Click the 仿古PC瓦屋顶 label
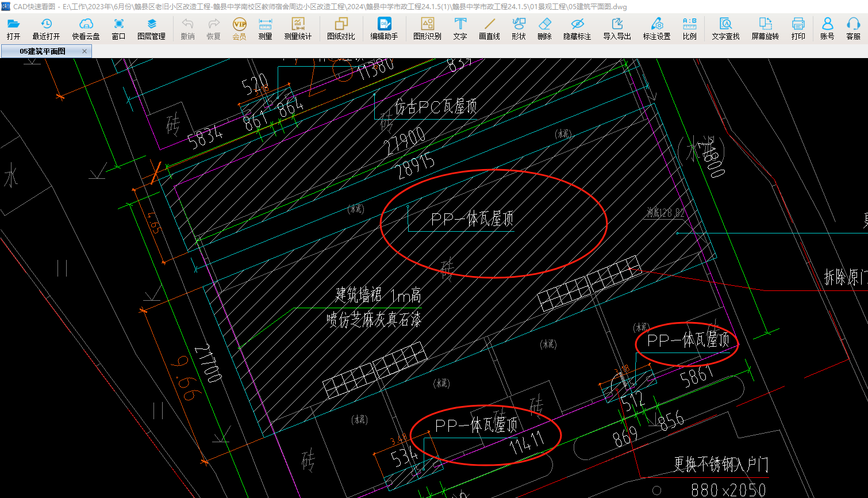This screenshot has width=868, height=498. coord(436,107)
